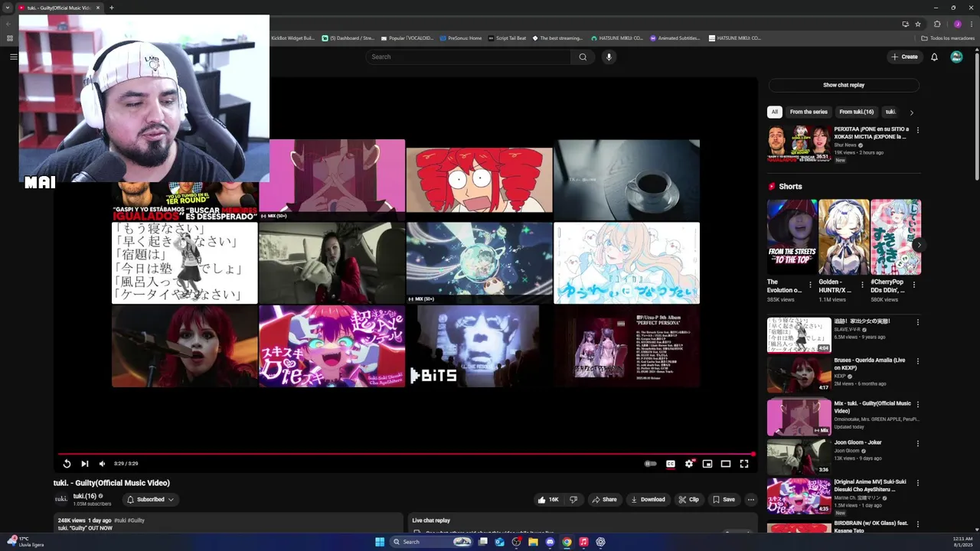Open Chrome extensions puzzle icon
The height and width of the screenshot is (551, 980).
(937, 24)
